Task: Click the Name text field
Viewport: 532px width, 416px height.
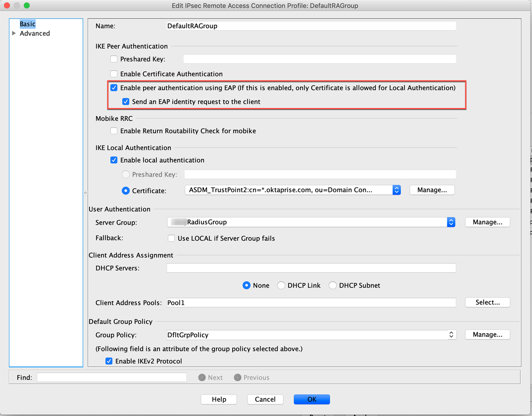Action: [x=310, y=26]
